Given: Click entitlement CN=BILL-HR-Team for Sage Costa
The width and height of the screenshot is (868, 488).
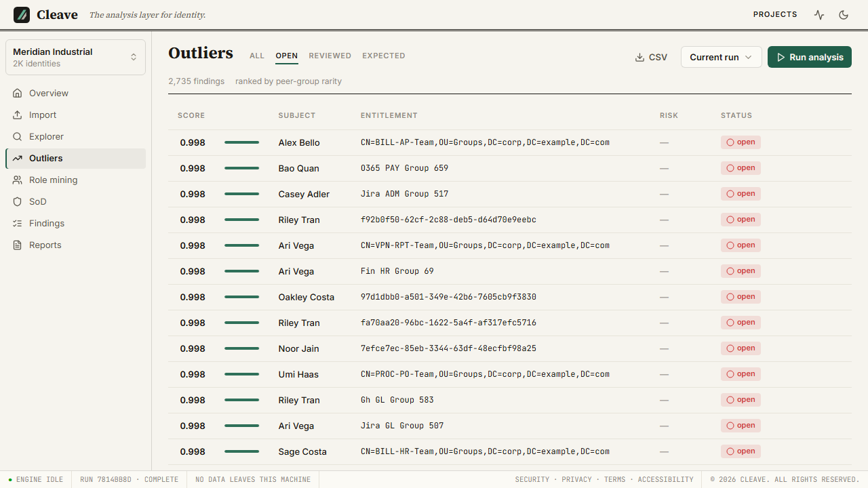Looking at the screenshot, I should click(485, 451).
